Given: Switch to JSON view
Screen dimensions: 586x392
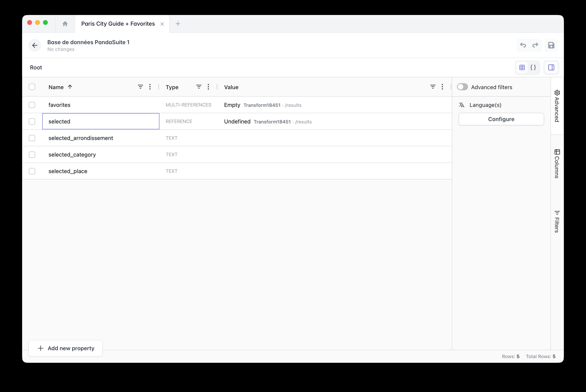Looking at the screenshot, I should point(533,67).
